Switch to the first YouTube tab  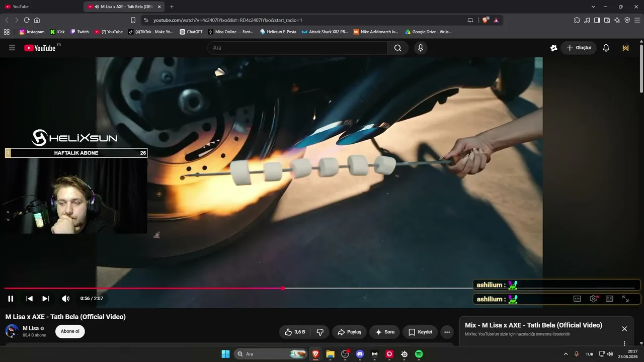(40, 7)
